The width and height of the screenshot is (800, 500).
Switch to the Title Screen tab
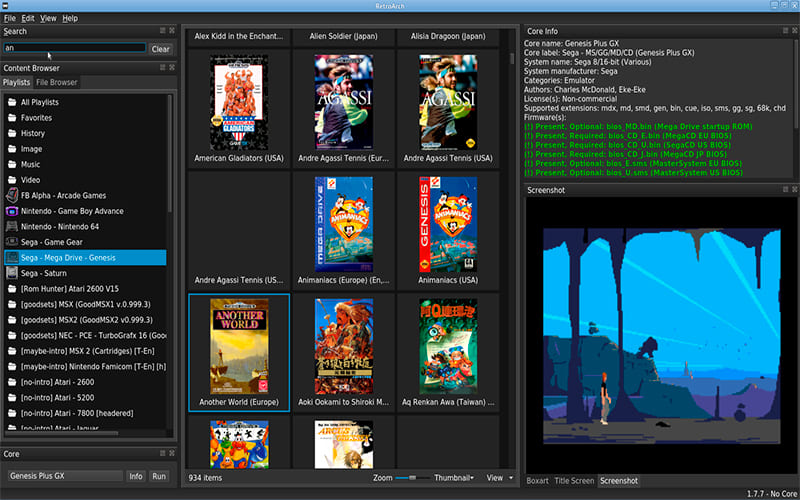tap(574, 481)
